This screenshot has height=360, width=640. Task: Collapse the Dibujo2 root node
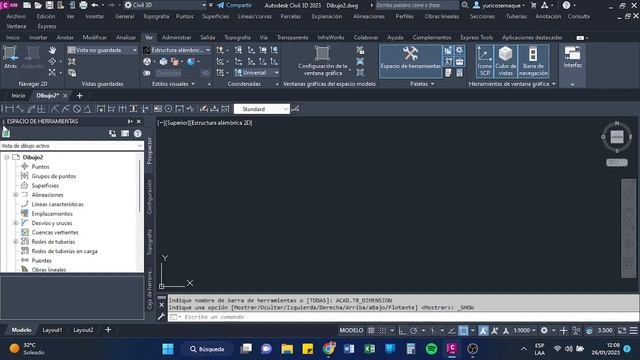click(7, 157)
